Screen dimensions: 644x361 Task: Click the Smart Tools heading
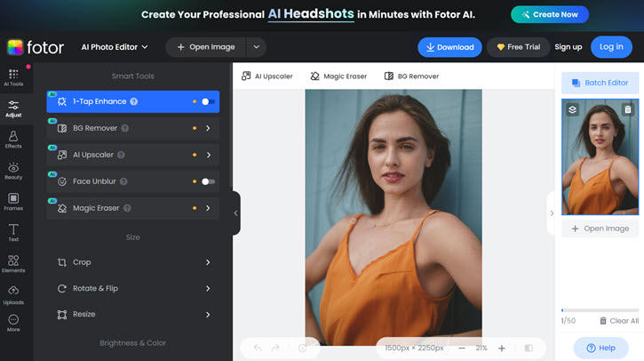coord(132,76)
